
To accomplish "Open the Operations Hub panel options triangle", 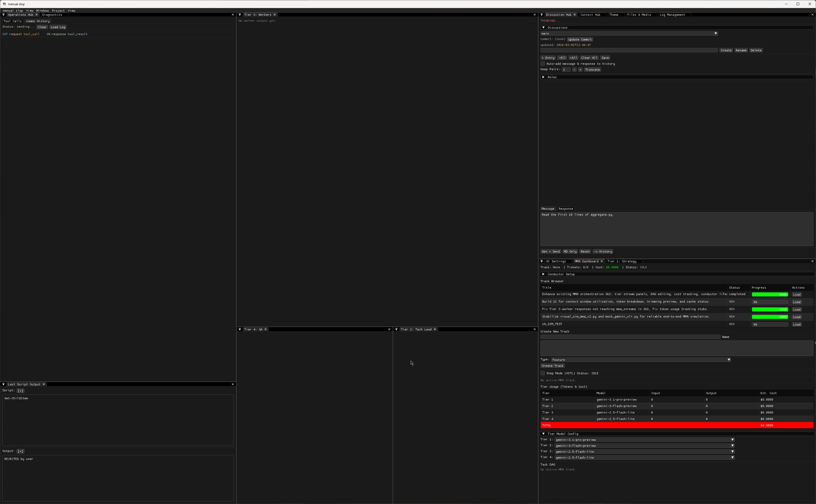I will [4, 15].
